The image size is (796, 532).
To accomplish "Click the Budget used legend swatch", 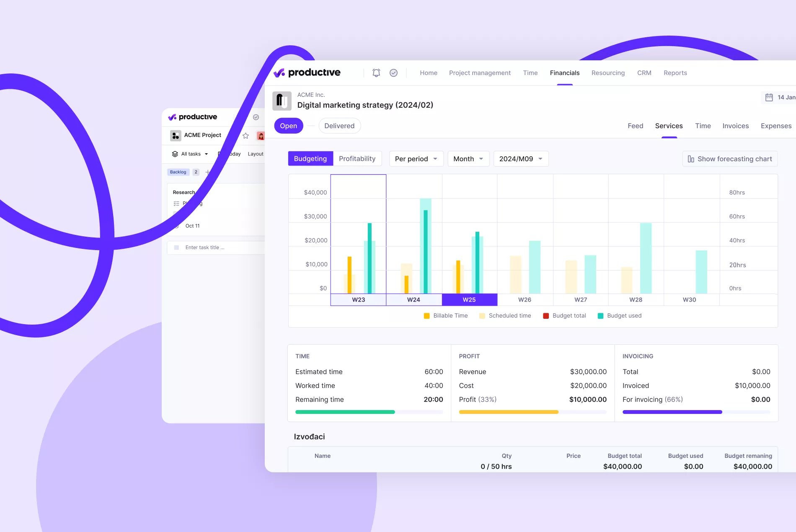I will [600, 316].
